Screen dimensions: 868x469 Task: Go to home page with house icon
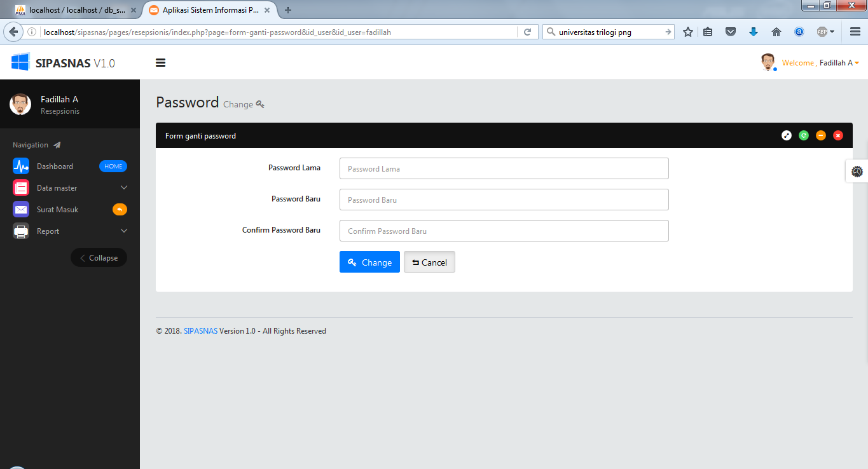(776, 32)
